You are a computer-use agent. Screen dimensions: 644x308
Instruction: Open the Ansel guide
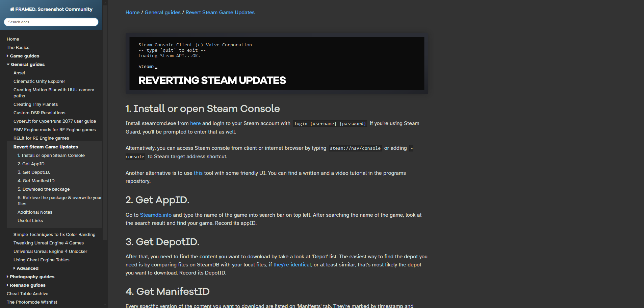coord(19,73)
